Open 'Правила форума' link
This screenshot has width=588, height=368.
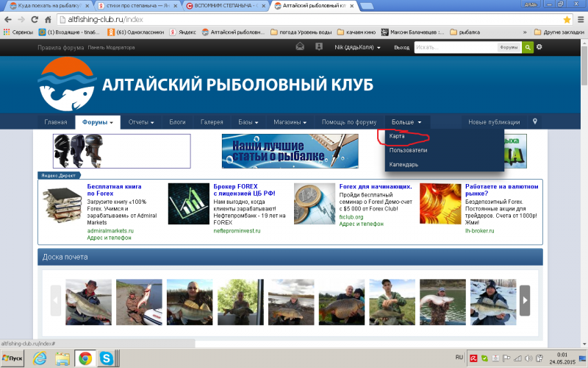click(x=61, y=47)
